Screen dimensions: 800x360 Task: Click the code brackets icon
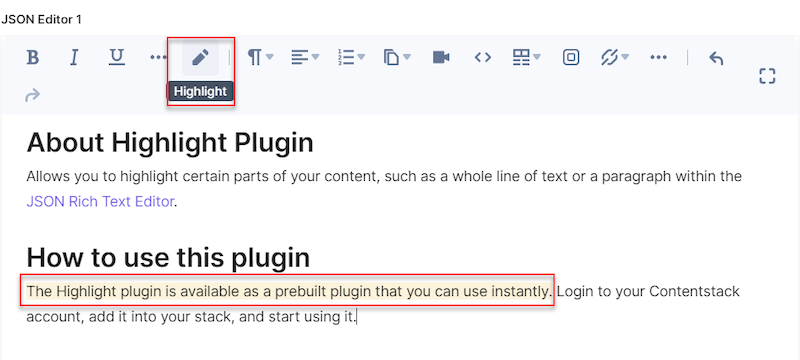tap(483, 58)
